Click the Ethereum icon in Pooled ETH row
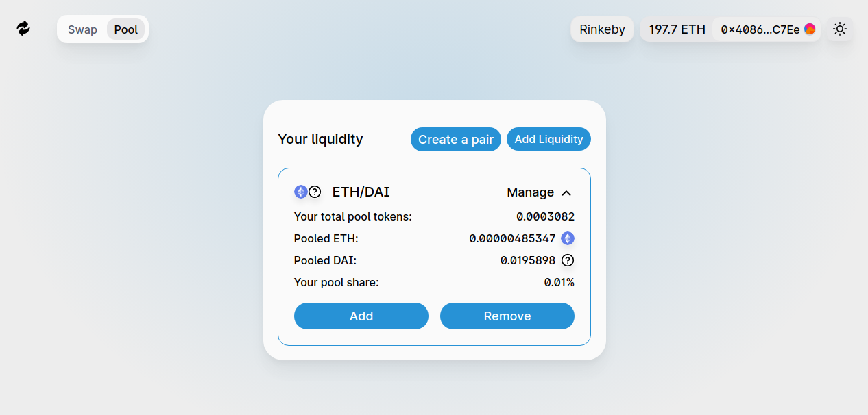 tap(568, 238)
